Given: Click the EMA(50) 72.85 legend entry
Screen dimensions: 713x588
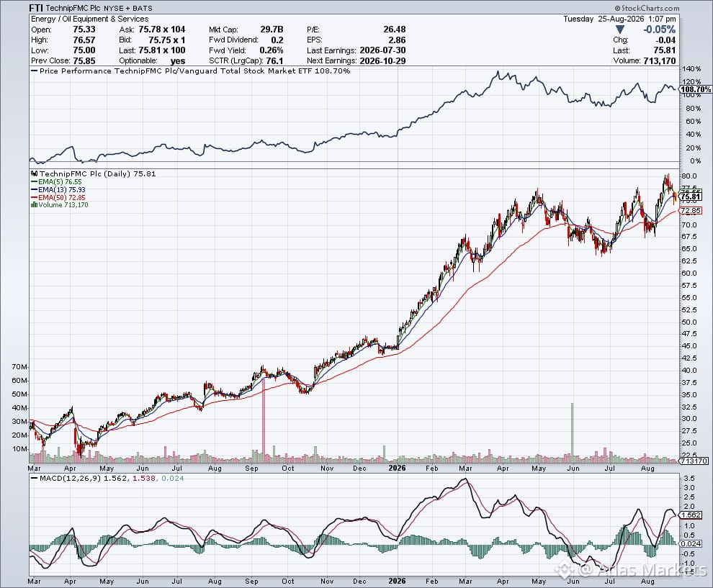Looking at the screenshot, I should (x=58, y=197).
